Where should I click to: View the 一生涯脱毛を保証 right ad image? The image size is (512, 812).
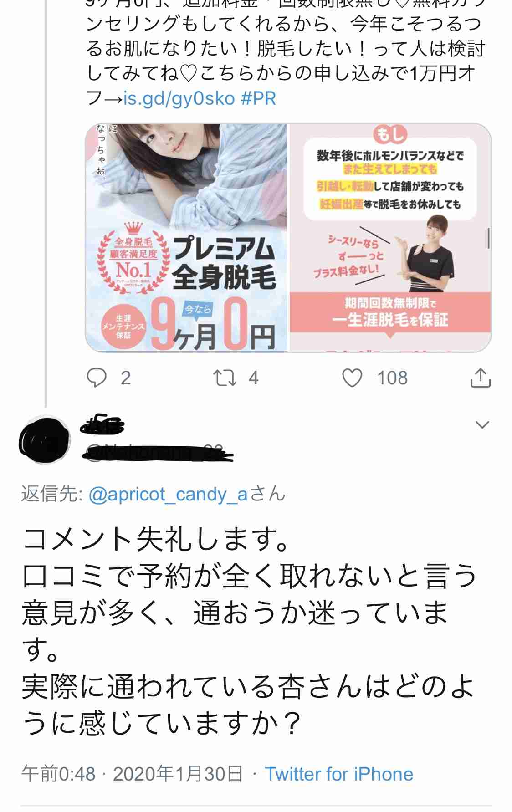[x=390, y=237]
